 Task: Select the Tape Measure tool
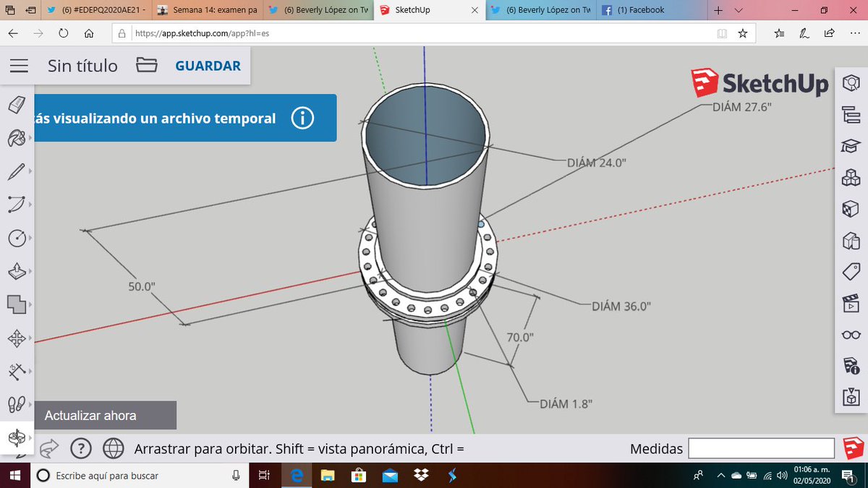(16, 372)
